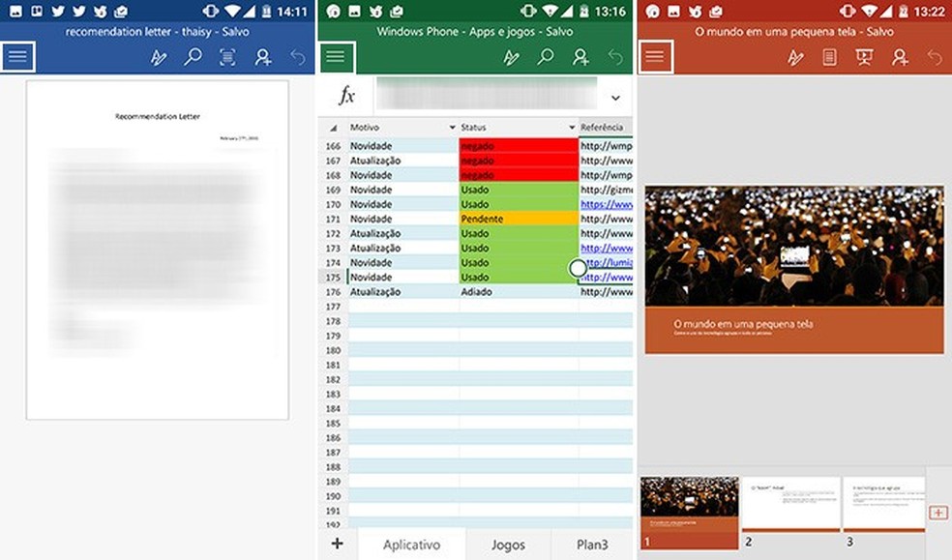Viewport: 952px width, 560px height.
Task: Select Atualização cell in row 167
Action: pyautogui.click(x=403, y=161)
